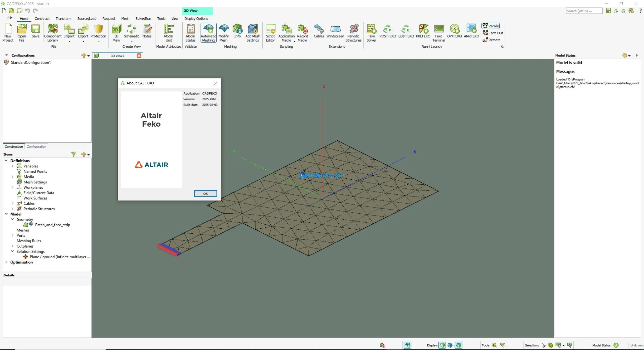Click the Undo icon in quick access toolbar
The width and height of the screenshot is (644, 350).
[27, 11]
